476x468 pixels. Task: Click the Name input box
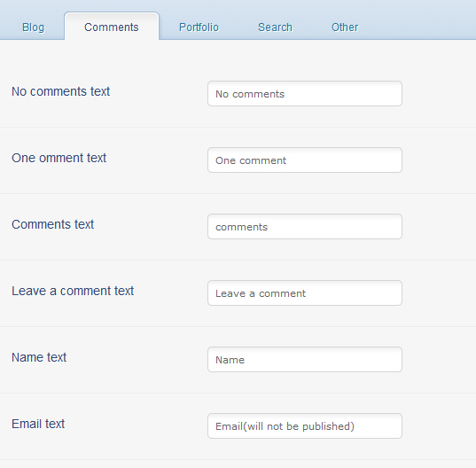[305, 359]
